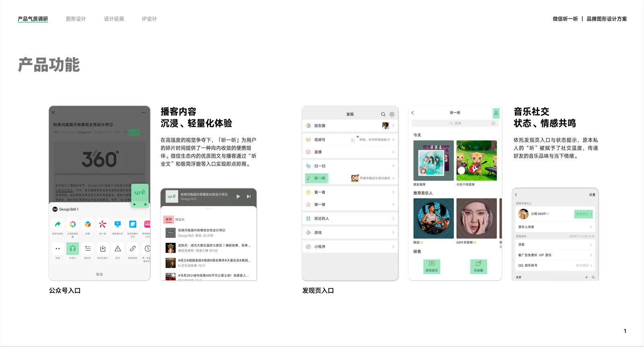Go back from the 听一听 page
This screenshot has height=347, width=644.
click(x=413, y=113)
